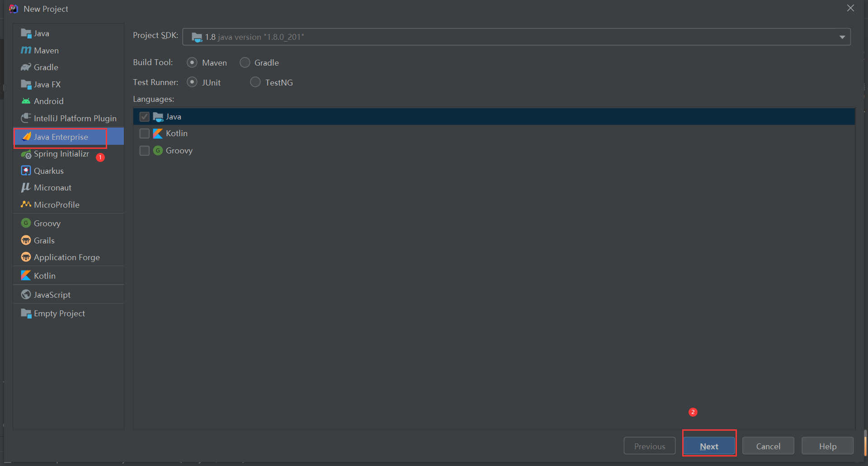
Task: Click the Gradle elephant icon
Action: pos(26,67)
